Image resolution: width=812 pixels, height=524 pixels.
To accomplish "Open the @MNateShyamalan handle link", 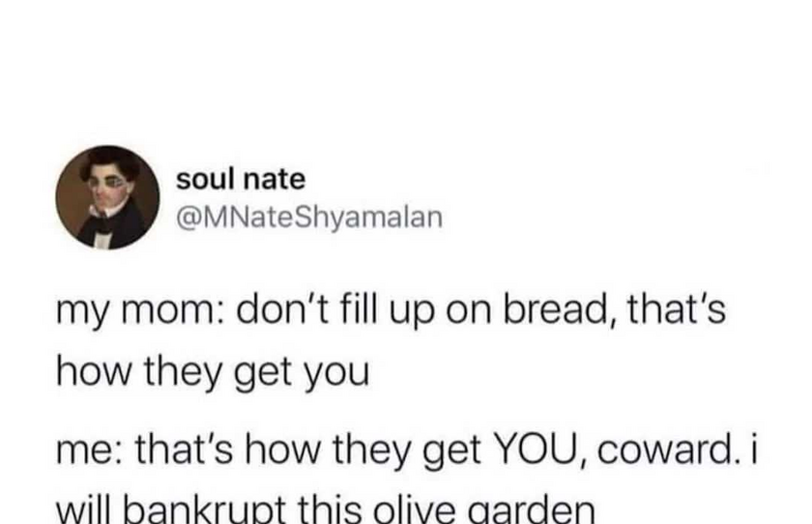I will coord(309,217).
